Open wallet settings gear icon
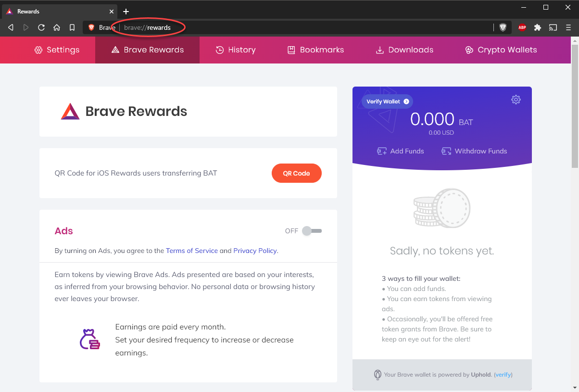The height and width of the screenshot is (392, 579). pyautogui.click(x=516, y=100)
